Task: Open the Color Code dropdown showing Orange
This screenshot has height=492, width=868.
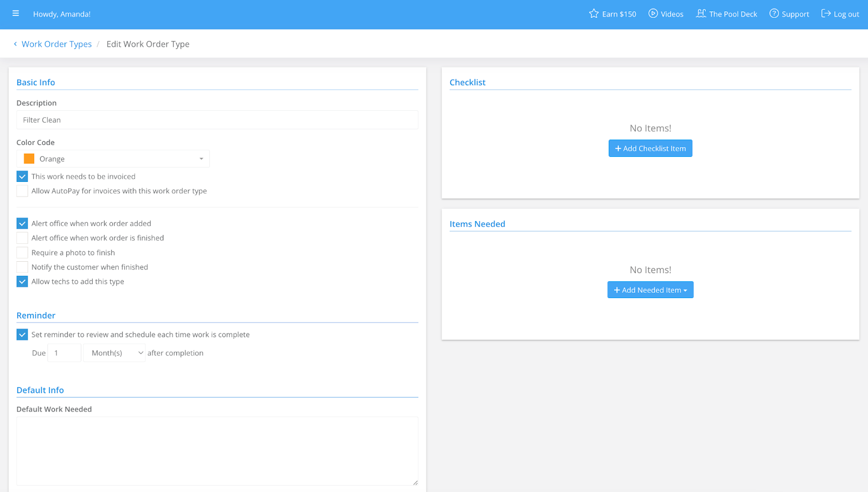Action: pos(113,159)
